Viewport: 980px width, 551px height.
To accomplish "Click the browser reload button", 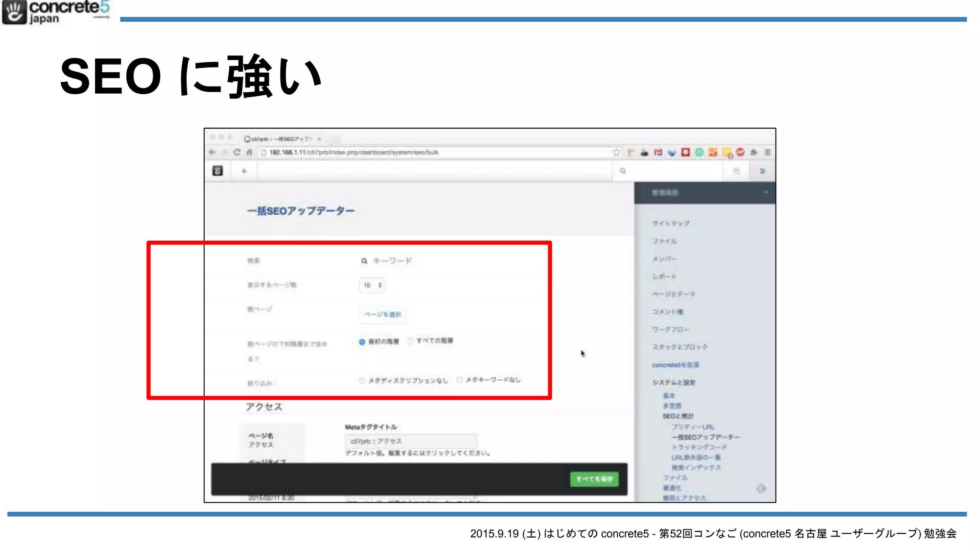I will [237, 152].
